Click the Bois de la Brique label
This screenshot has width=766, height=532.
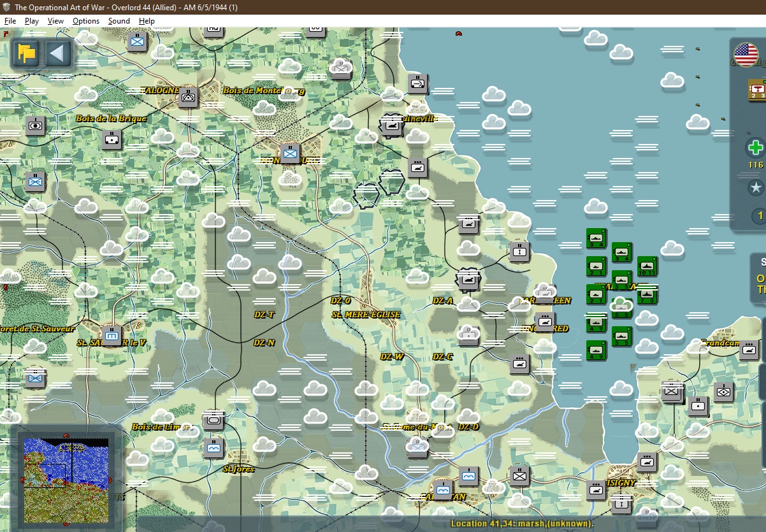click(111, 119)
